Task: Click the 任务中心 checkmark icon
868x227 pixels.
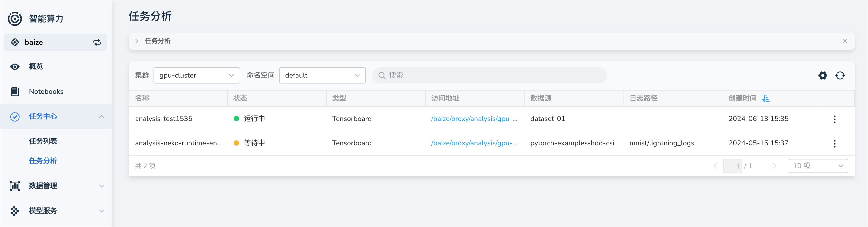Action: click(15, 116)
